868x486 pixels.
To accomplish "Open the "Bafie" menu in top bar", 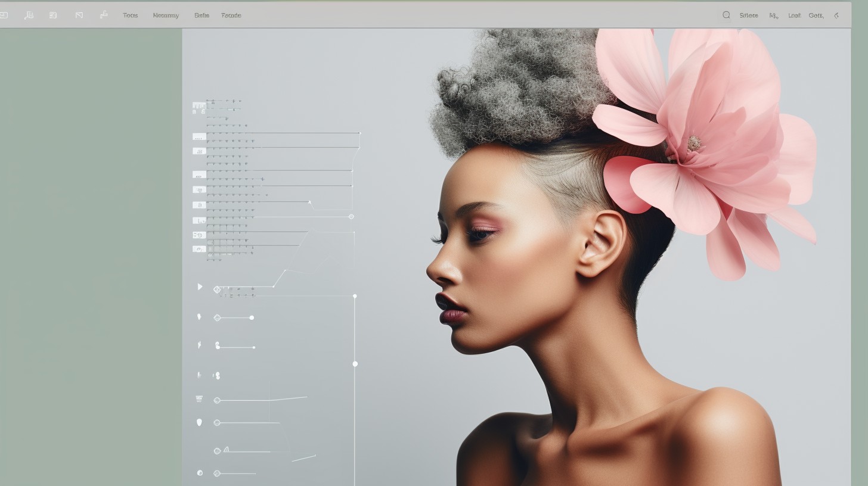I will [201, 15].
